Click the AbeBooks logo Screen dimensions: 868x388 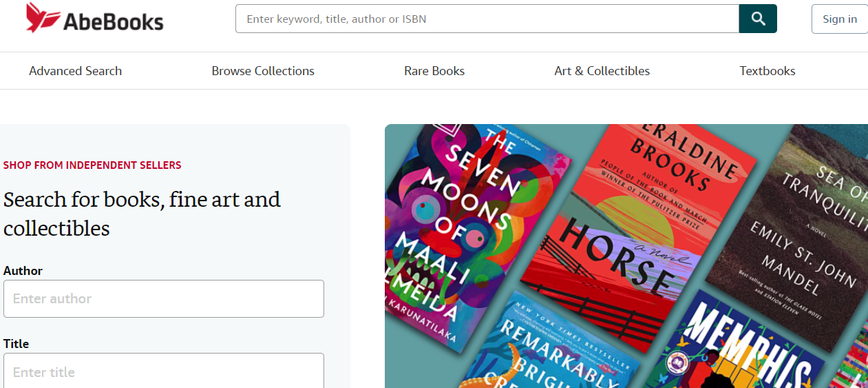point(95,19)
